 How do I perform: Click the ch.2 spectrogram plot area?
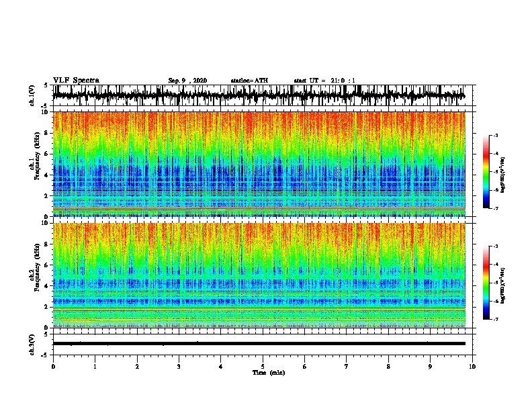[x=259, y=275]
